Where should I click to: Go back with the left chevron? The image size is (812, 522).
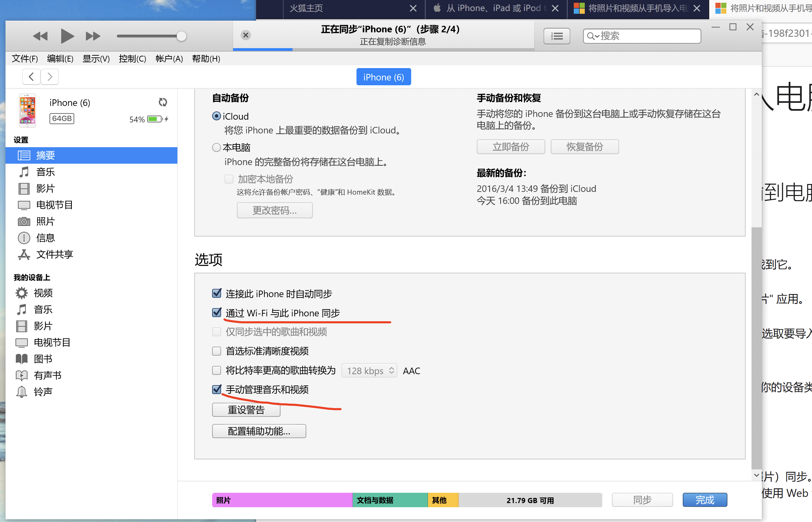(31, 77)
